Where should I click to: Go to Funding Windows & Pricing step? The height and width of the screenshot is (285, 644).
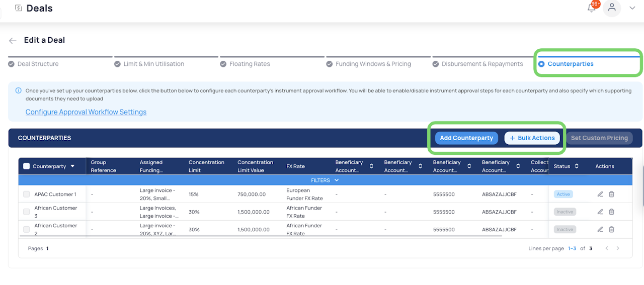pyautogui.click(x=373, y=64)
